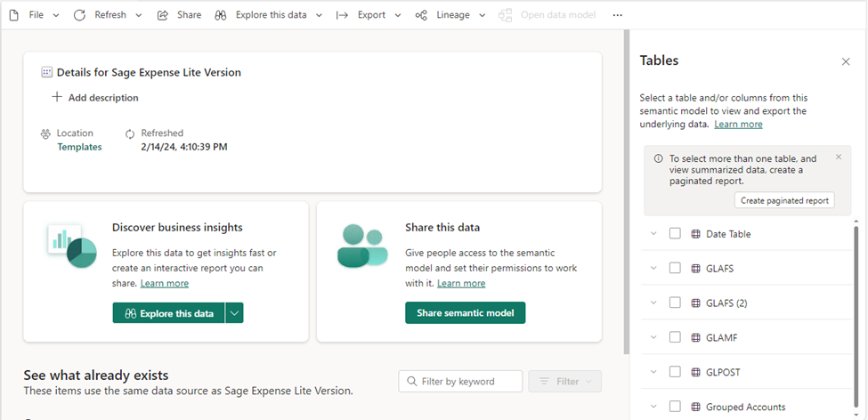The image size is (868, 420).
Task: Click the Export arrow icon
Action: [x=342, y=15]
